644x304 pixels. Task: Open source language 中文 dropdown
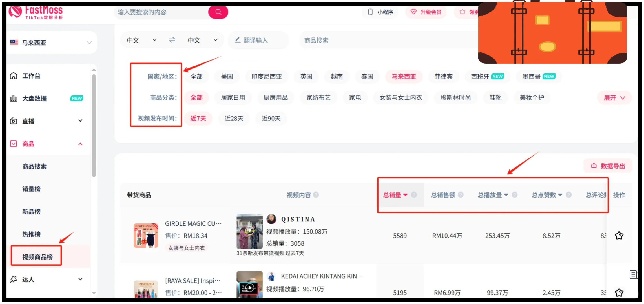pos(142,40)
